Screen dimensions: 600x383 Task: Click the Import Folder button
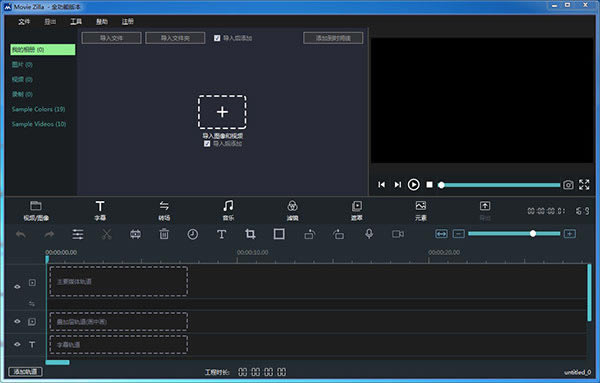pos(175,38)
